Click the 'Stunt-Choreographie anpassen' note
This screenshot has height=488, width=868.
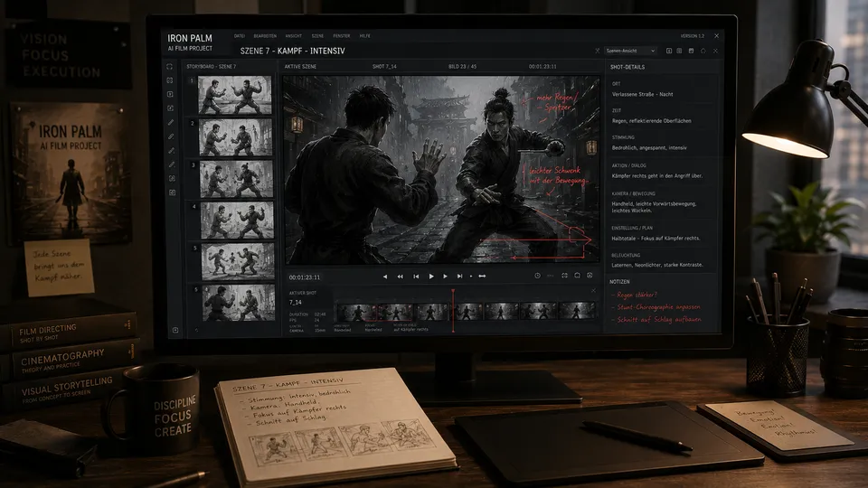tap(658, 307)
